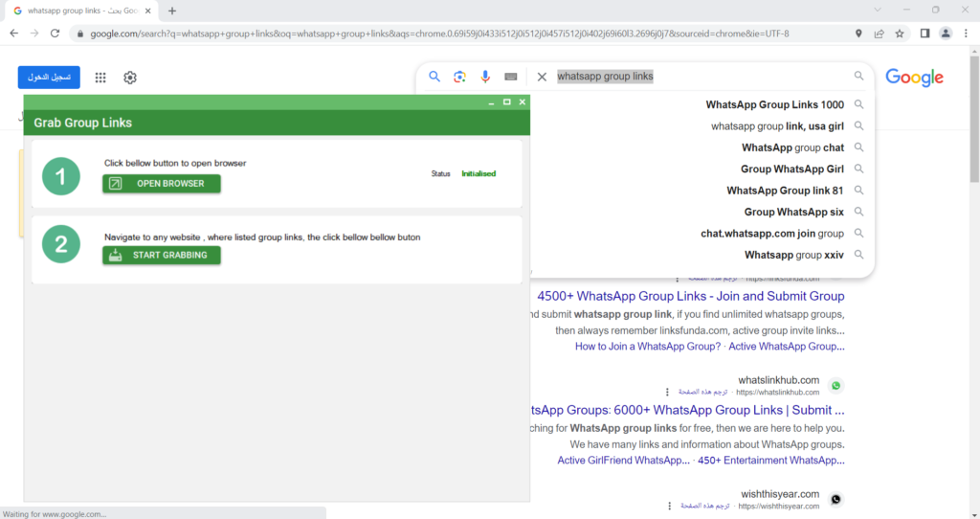Start voice search with microphone icon

click(485, 77)
